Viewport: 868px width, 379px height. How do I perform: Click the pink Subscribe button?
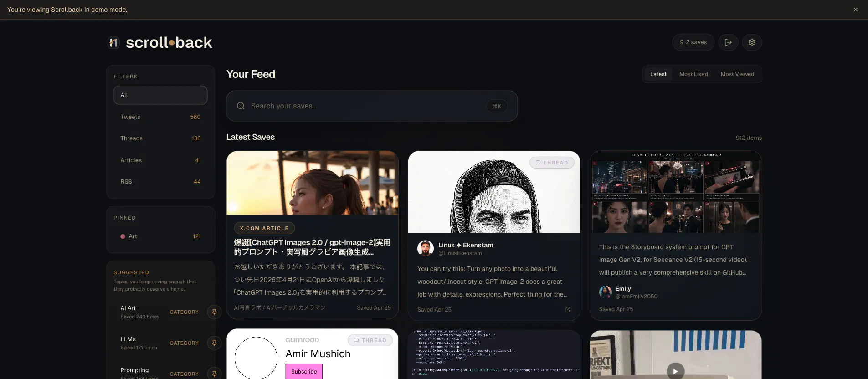pyautogui.click(x=304, y=371)
